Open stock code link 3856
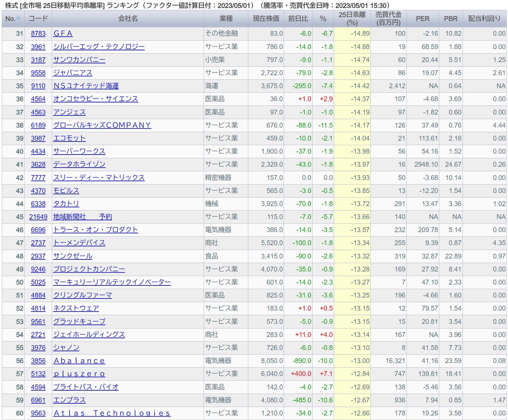508x420 pixels. (x=38, y=361)
